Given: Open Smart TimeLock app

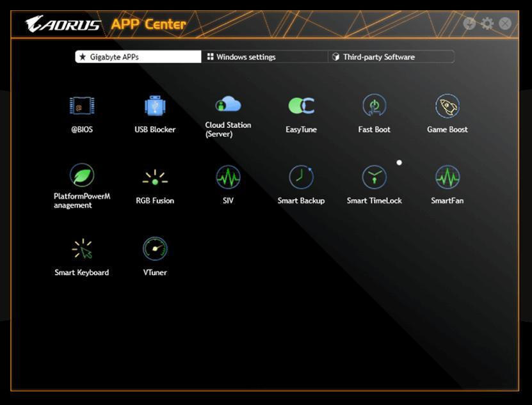Looking at the screenshot, I should tap(374, 177).
